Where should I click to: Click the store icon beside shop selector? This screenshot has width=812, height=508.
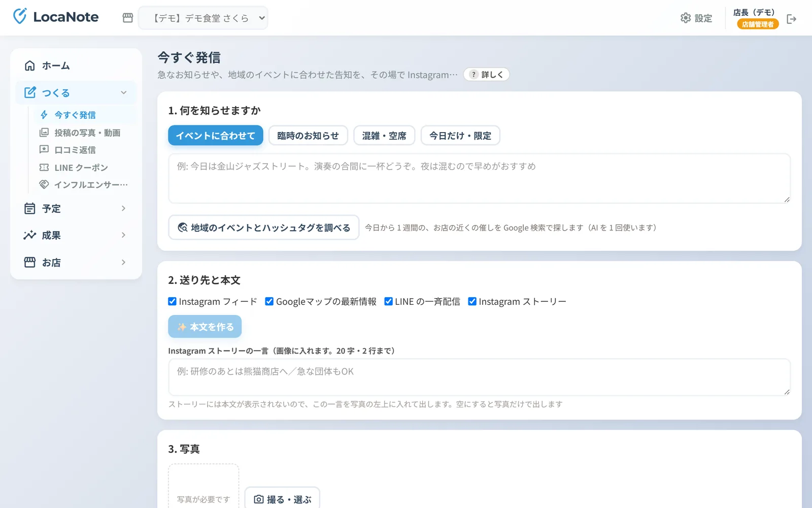click(x=128, y=18)
